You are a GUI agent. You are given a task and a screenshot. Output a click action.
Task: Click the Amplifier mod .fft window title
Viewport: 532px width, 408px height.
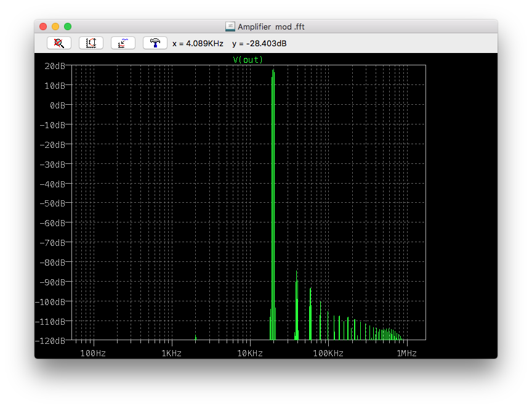pos(271,27)
